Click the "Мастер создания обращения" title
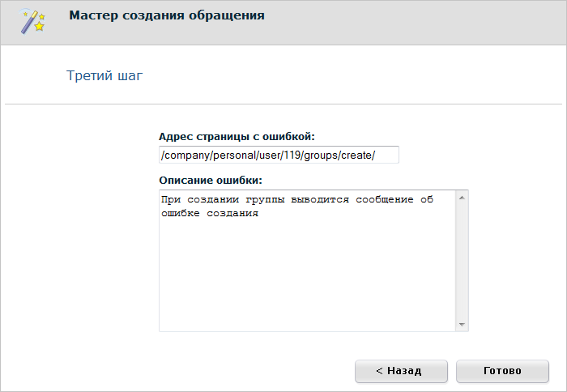 point(166,15)
